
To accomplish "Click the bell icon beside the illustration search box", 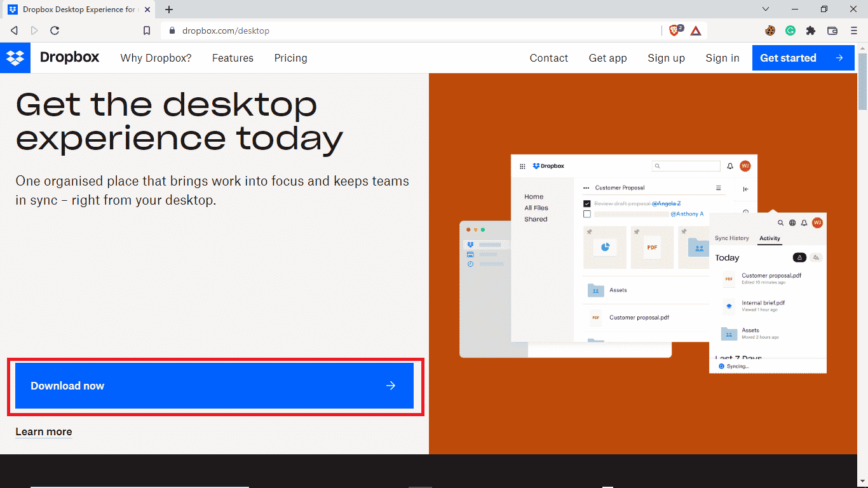I will pyautogui.click(x=730, y=166).
